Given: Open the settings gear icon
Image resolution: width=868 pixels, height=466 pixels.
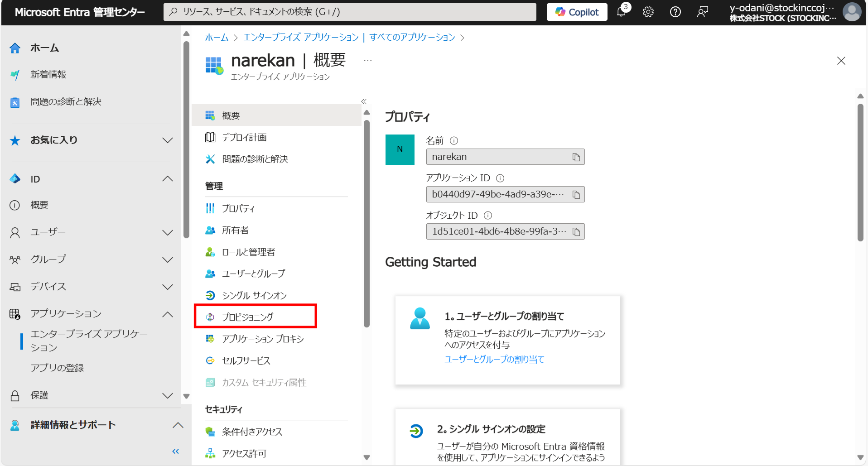Looking at the screenshot, I should (x=648, y=12).
